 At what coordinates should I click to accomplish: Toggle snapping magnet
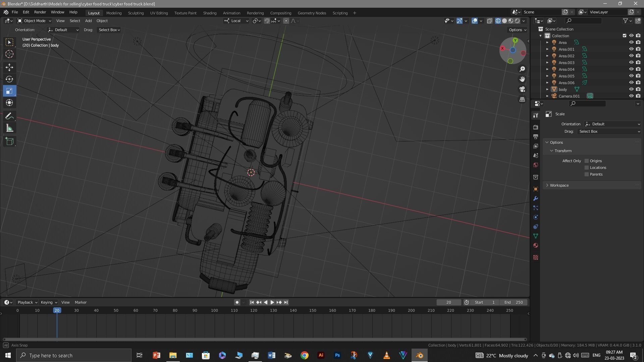pos(267,21)
